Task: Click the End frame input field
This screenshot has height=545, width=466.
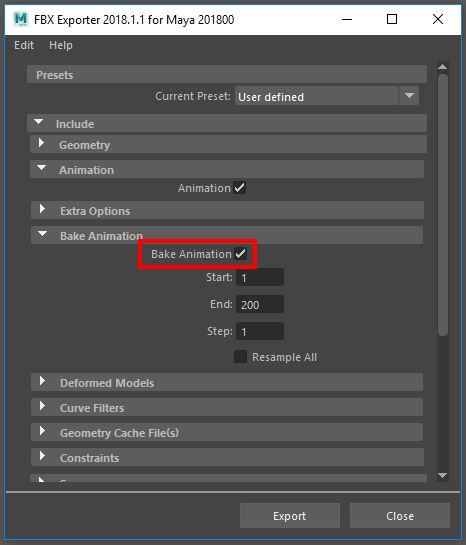Action: click(260, 304)
